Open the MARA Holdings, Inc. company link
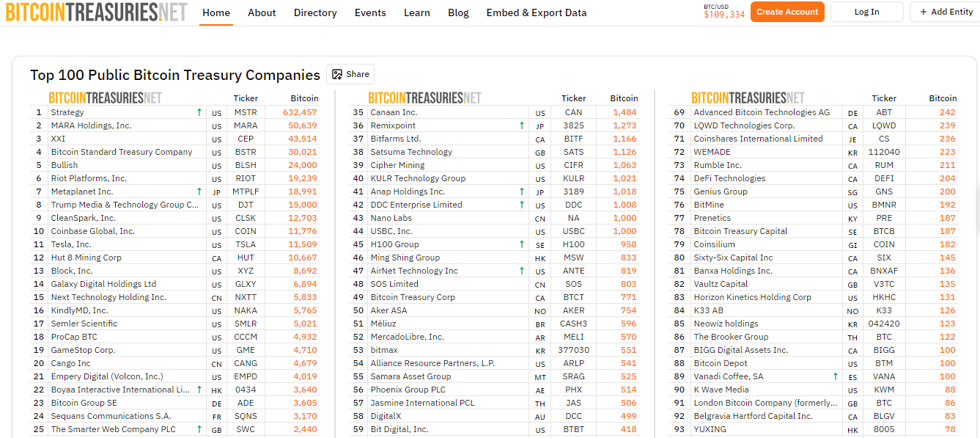The height and width of the screenshot is (438, 980). click(91, 125)
